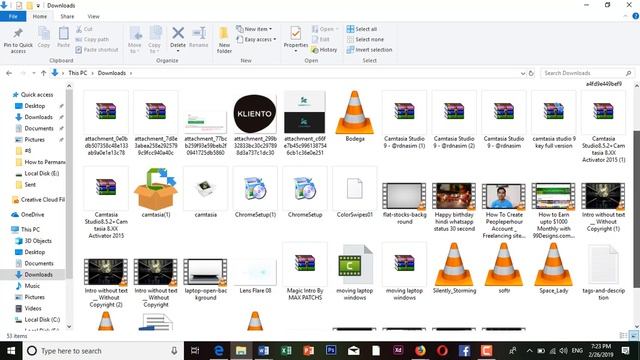Click the Up directory arrow

tap(43, 73)
